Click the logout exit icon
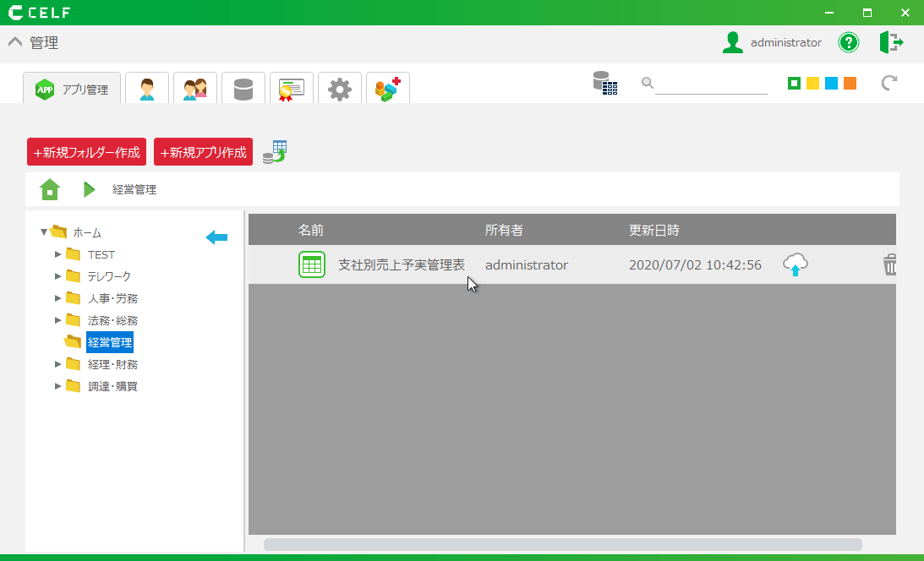Image resolution: width=924 pixels, height=561 pixels. [891, 42]
